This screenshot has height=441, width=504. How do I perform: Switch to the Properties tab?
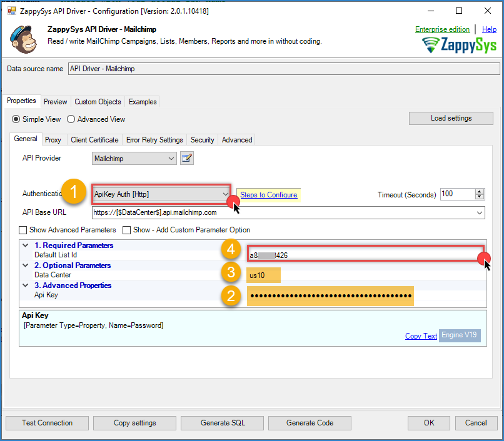(x=21, y=101)
